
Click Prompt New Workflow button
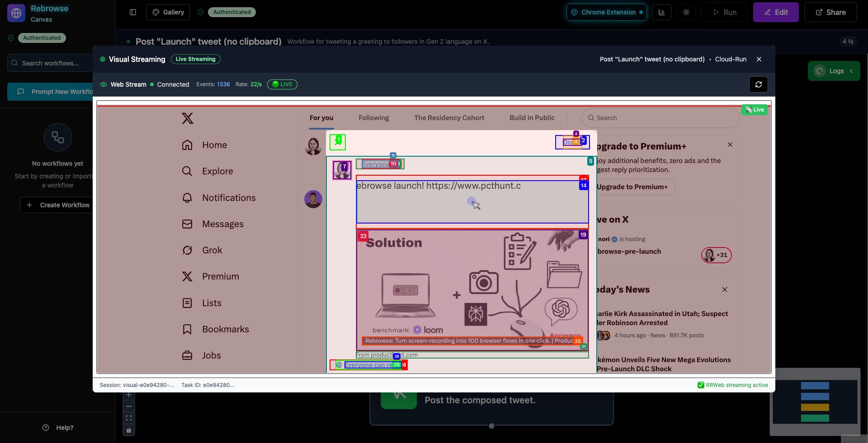tap(50, 92)
